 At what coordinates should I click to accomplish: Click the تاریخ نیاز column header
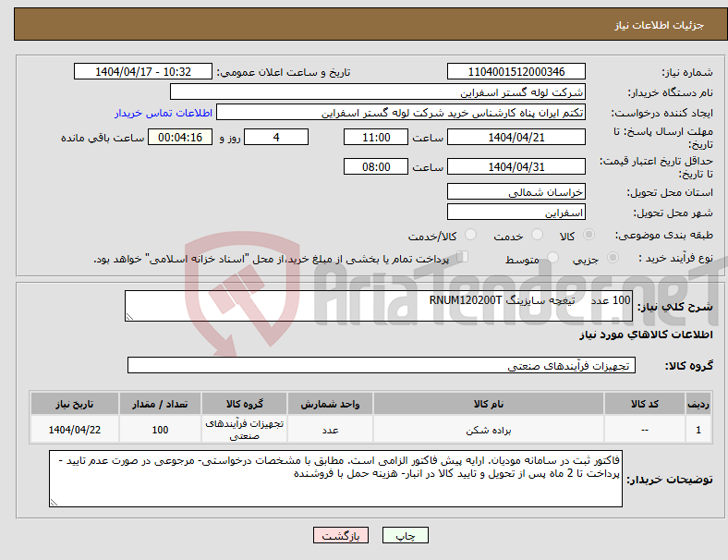coord(74,404)
